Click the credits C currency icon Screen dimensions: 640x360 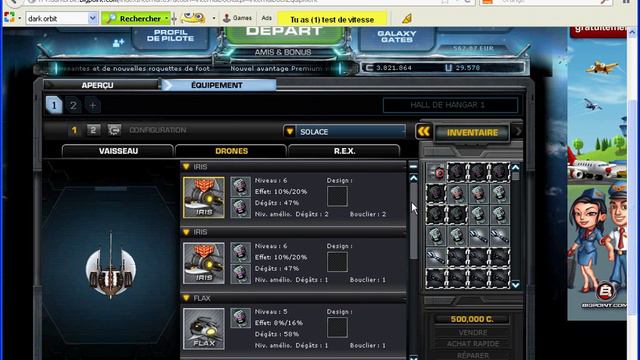pyautogui.click(x=369, y=68)
